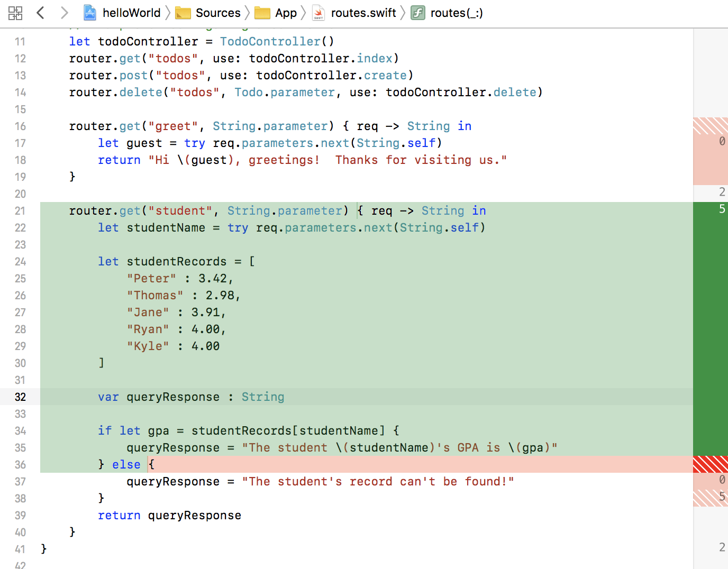The width and height of the screenshot is (728, 569).
Task: Open the routes(_:) symbol list label
Action: tap(456, 13)
